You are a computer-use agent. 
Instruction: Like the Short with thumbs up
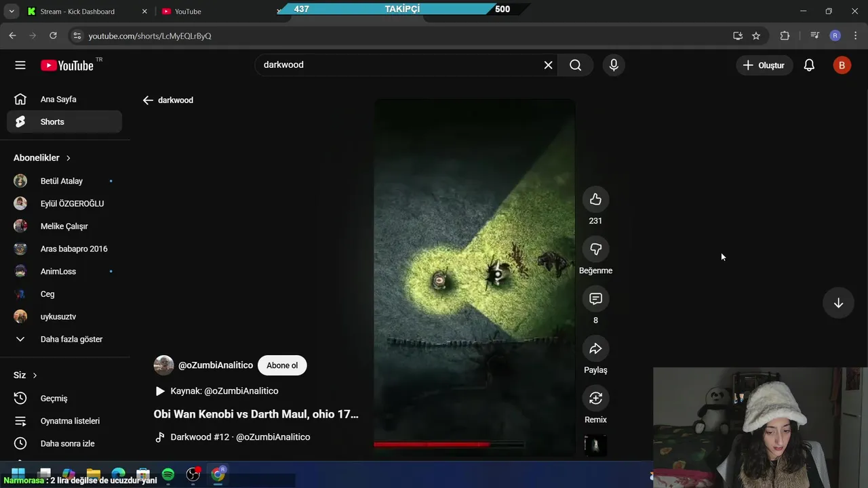(x=595, y=199)
